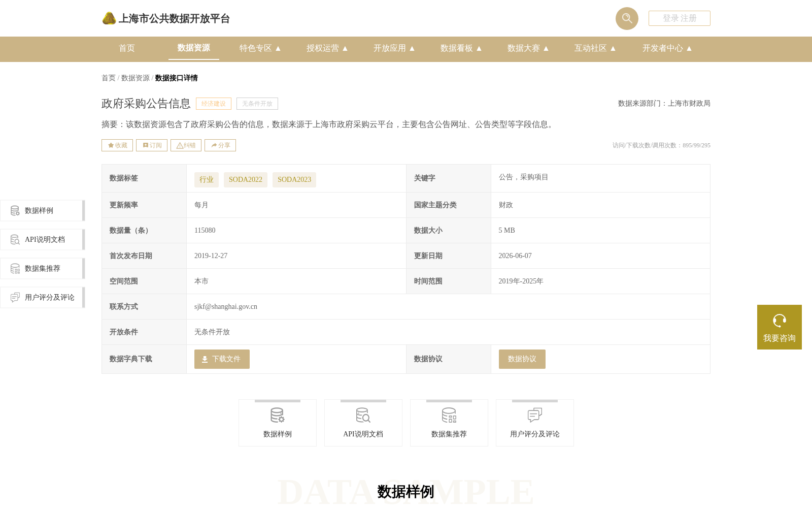
Task: Click the spatial range value 本市
Action: 201,281
